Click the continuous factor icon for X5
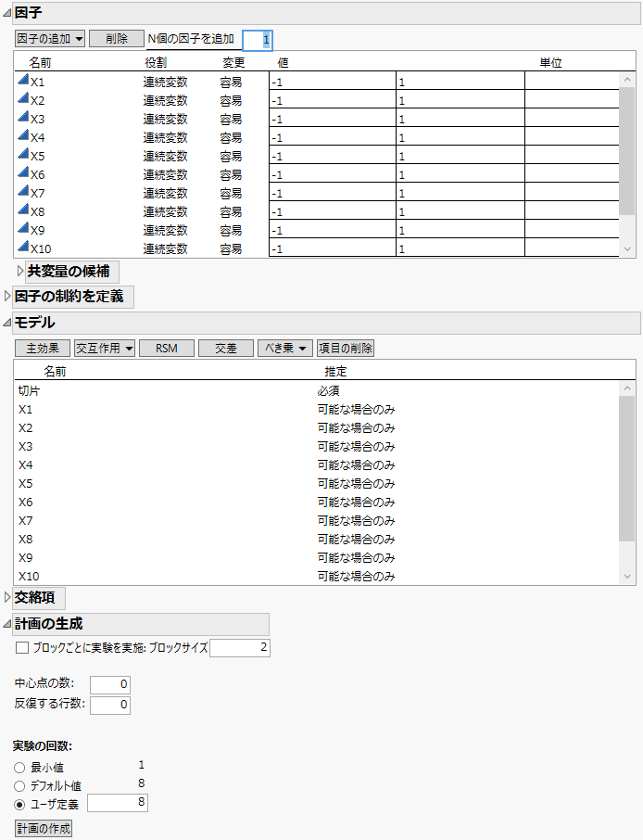Image resolution: width=643 pixels, height=840 pixels. (x=23, y=154)
